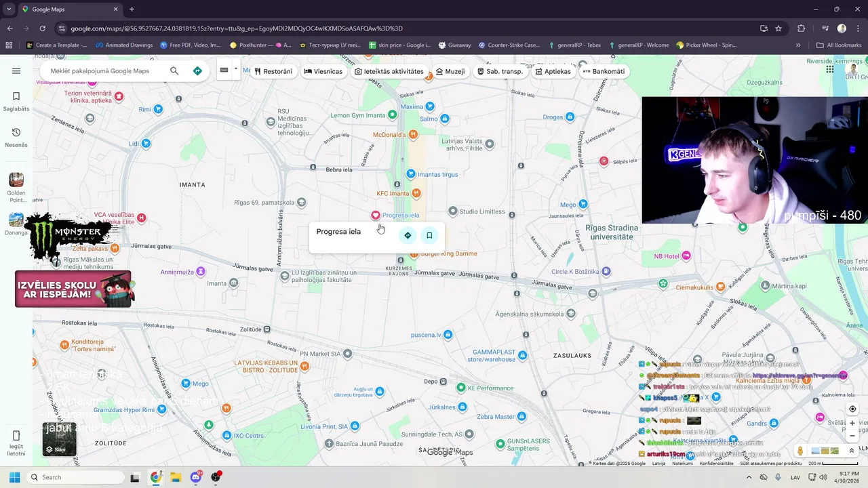The height and width of the screenshot is (488, 868).
Task: Click the 200 m map scale bar
Action: [834, 464]
